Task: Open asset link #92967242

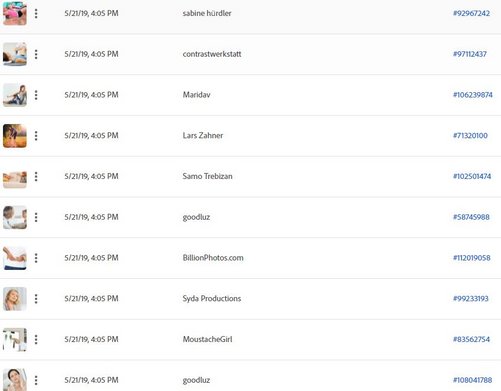Action: [471, 13]
